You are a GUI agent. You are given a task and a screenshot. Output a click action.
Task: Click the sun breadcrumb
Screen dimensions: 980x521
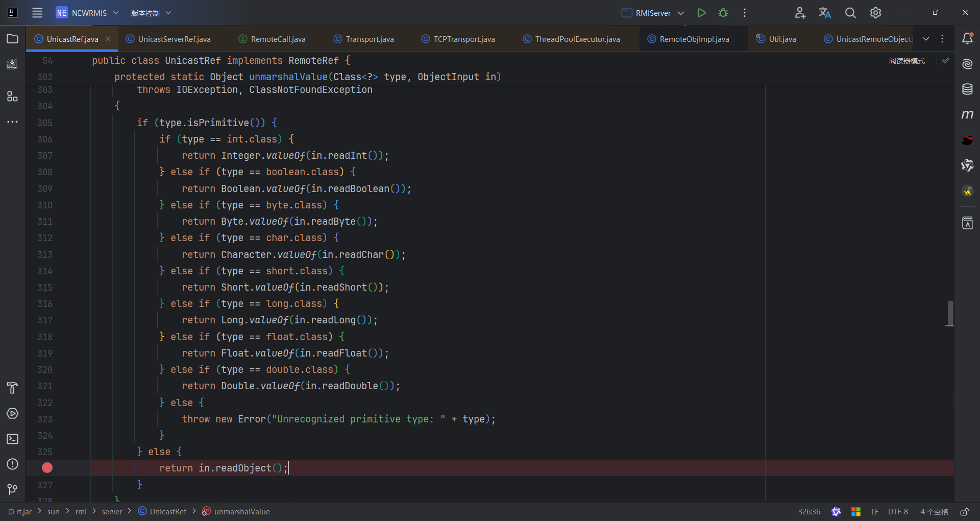pyautogui.click(x=54, y=512)
